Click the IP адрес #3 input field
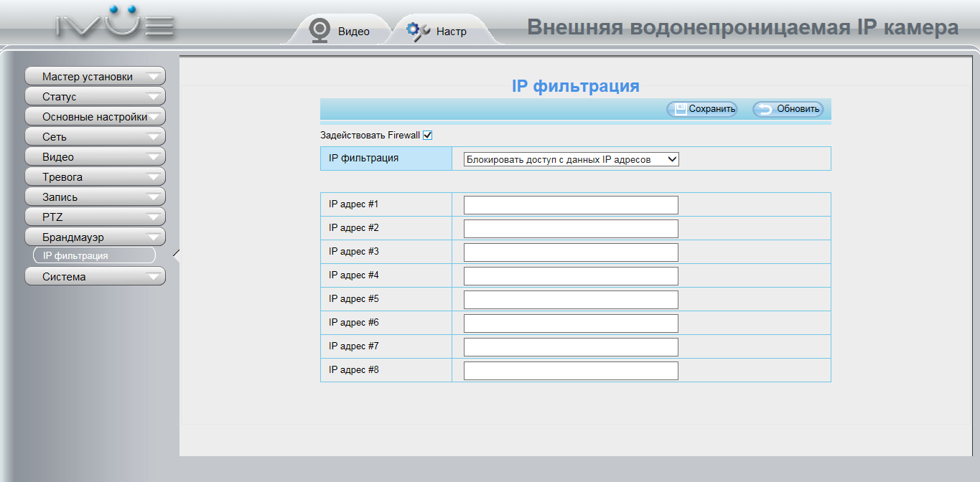This screenshot has height=482, width=980. [x=571, y=252]
